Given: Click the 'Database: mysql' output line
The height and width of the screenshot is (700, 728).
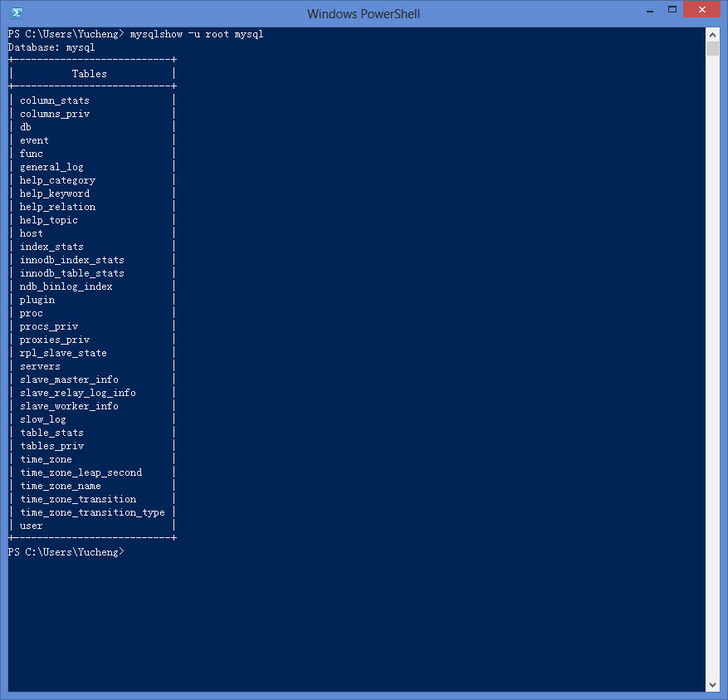Looking at the screenshot, I should (x=51, y=47).
